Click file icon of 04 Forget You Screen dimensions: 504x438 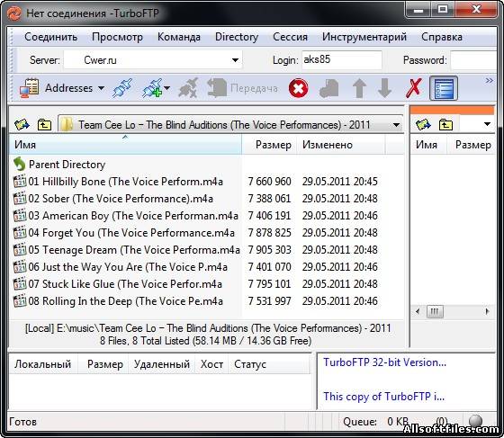pos(20,232)
